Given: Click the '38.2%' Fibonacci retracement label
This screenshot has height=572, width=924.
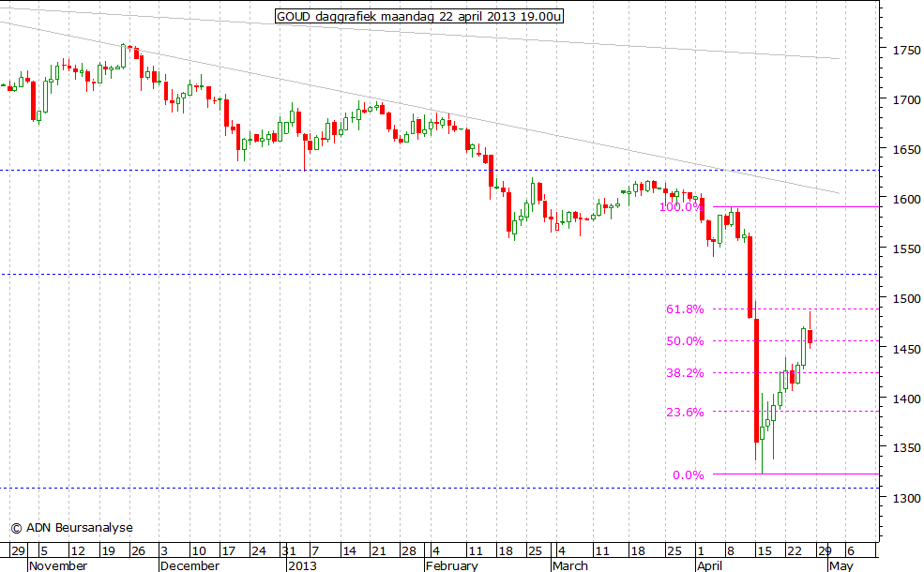Looking at the screenshot, I should point(685,372).
